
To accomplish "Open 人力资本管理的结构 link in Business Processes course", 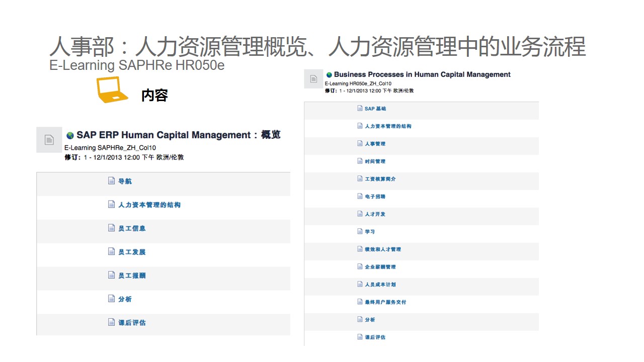I will [x=388, y=126].
